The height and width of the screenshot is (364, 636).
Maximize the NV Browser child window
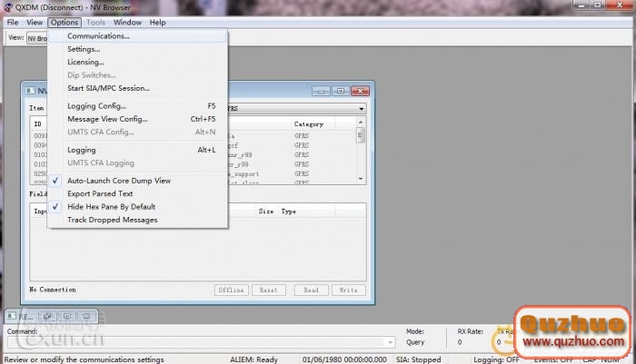[341, 91]
